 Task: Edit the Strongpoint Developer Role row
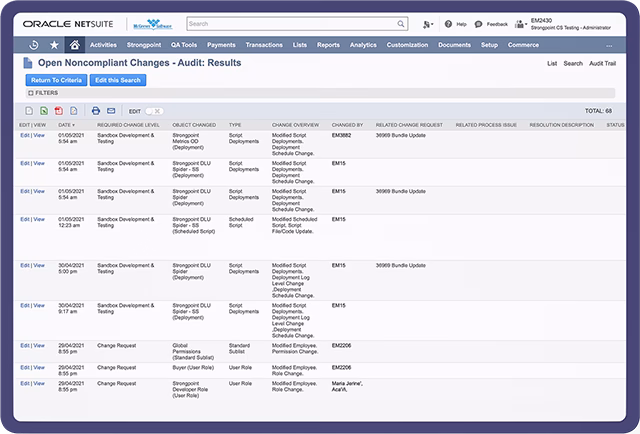(24, 383)
